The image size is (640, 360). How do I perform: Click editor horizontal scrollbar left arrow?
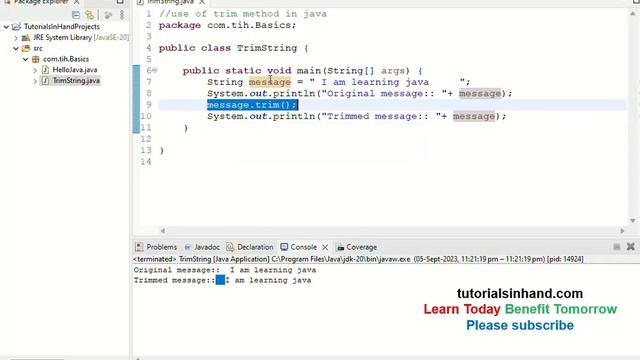click(163, 231)
